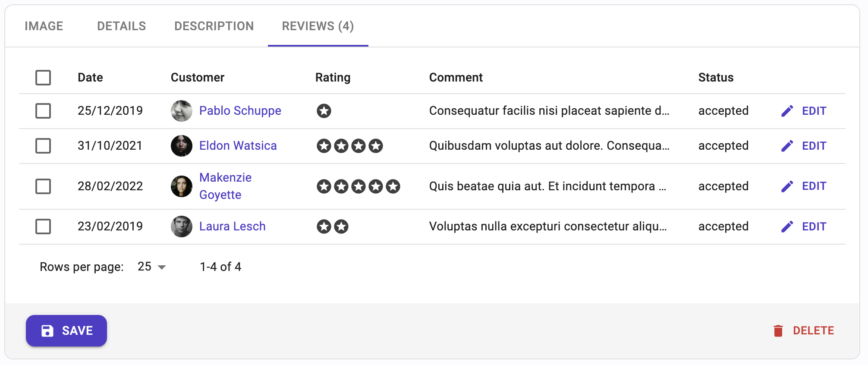
Task: Click the edit pencil icon on Pablo Schuppe's review
Action: coord(787,111)
